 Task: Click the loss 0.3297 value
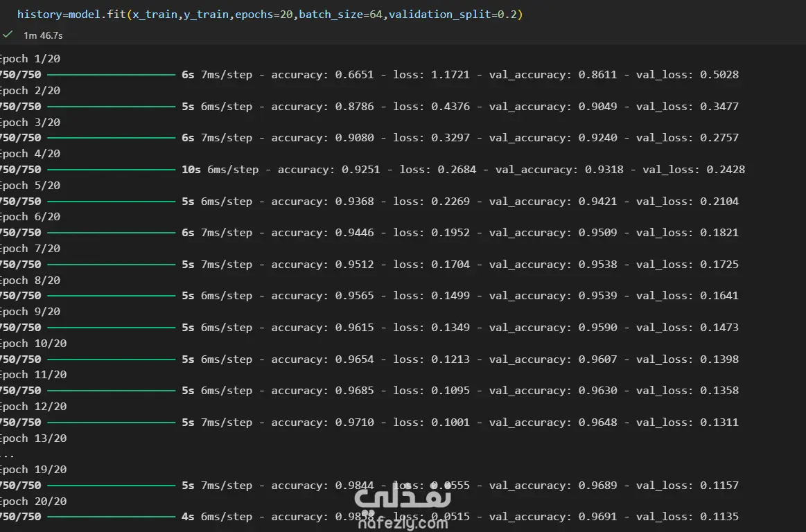[x=450, y=138]
